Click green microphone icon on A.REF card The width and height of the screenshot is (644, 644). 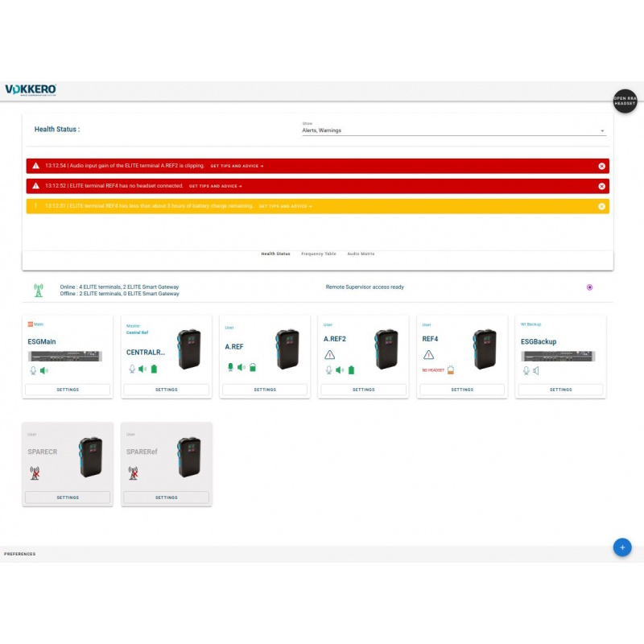pyautogui.click(x=230, y=367)
